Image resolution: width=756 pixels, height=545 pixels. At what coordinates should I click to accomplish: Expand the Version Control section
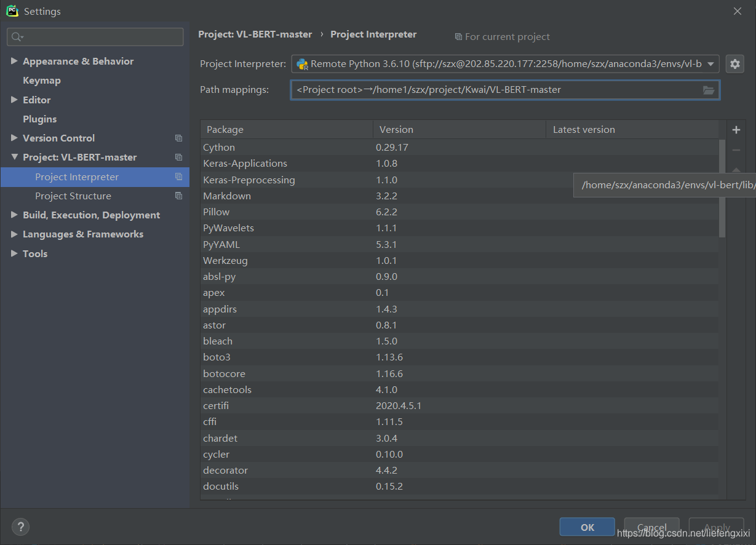14,138
